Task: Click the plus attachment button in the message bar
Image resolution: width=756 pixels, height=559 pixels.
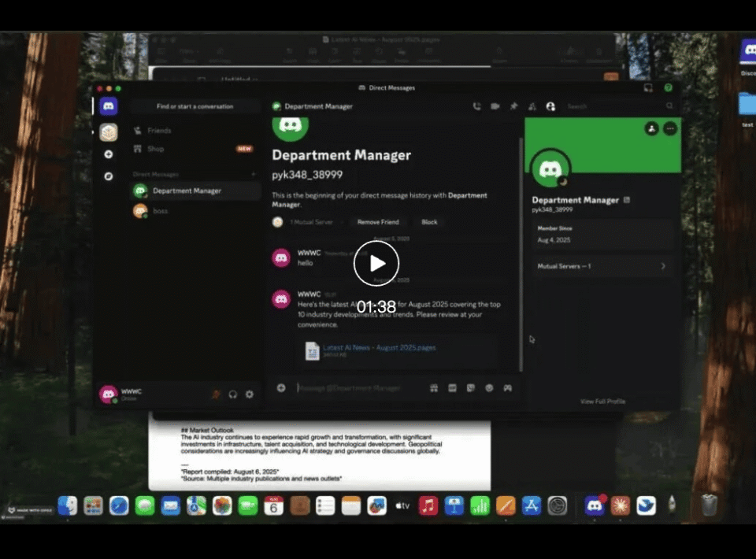Action: tap(281, 388)
